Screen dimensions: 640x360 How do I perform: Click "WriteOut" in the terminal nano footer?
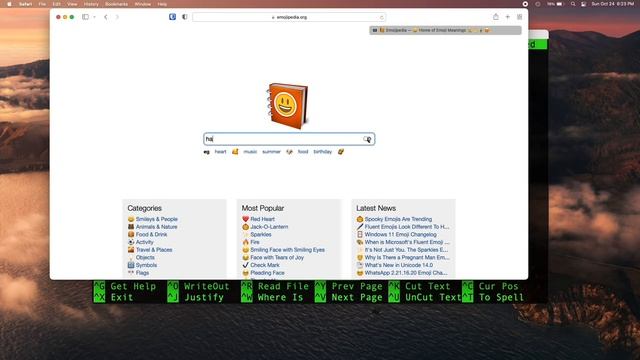tap(207, 287)
